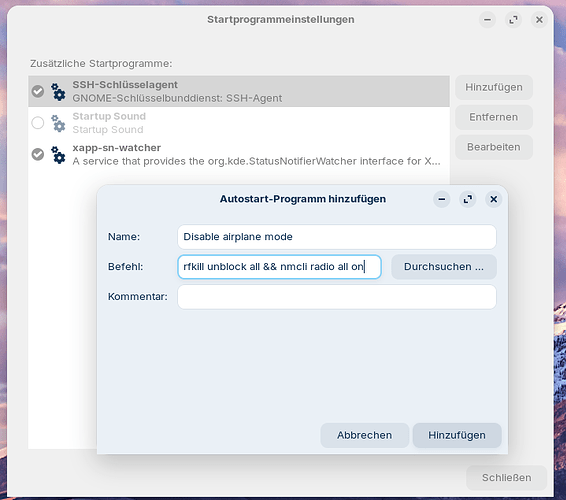Click the Befehl command field
The image size is (566, 500).
[279, 267]
